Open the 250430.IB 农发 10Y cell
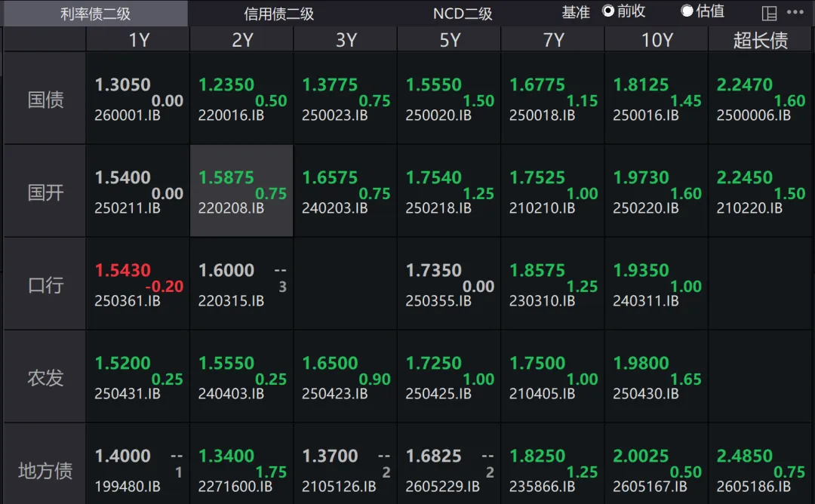This screenshot has height=504, width=815. coord(657,377)
